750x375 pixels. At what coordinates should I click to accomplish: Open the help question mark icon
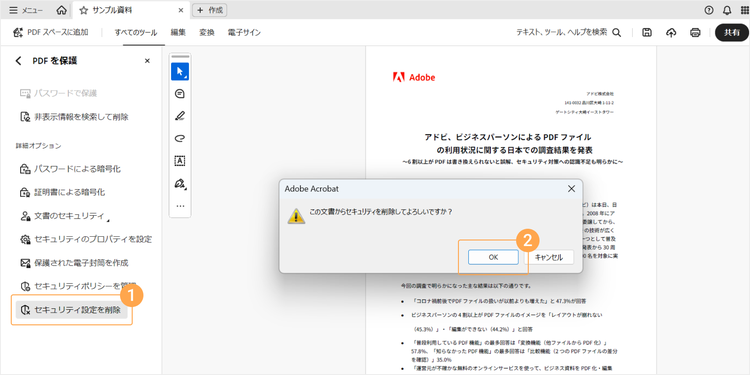(709, 10)
